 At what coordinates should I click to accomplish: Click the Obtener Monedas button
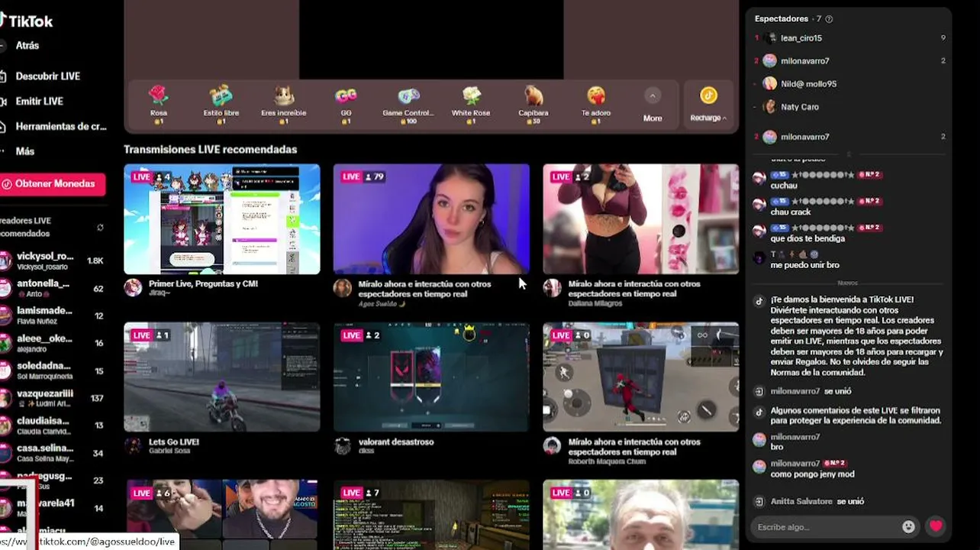pyautogui.click(x=53, y=184)
